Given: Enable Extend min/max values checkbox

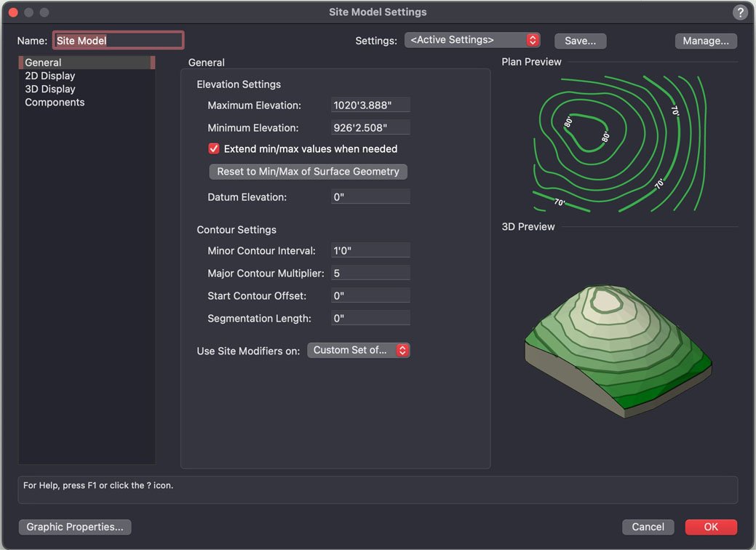Looking at the screenshot, I should (214, 149).
